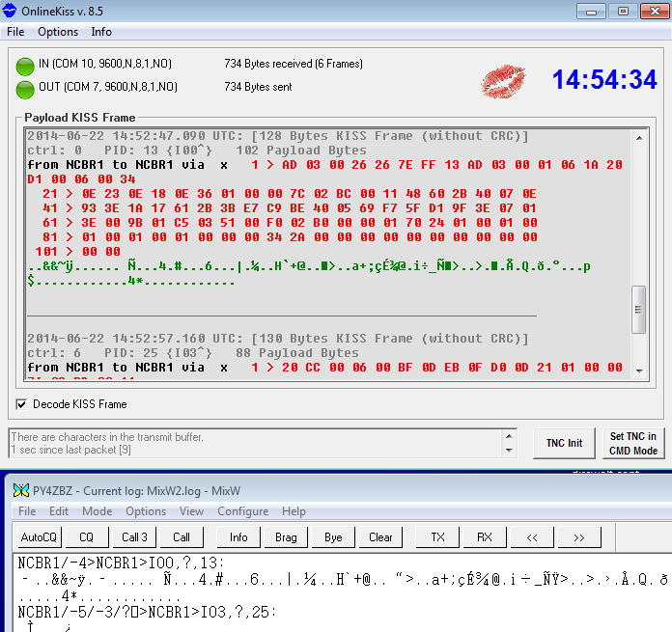Screen dimensions: 672x632
Task: Open the MixW Options menu
Action: click(146, 511)
